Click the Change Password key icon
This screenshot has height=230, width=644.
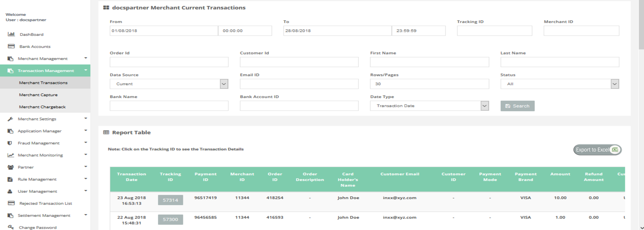11,227
